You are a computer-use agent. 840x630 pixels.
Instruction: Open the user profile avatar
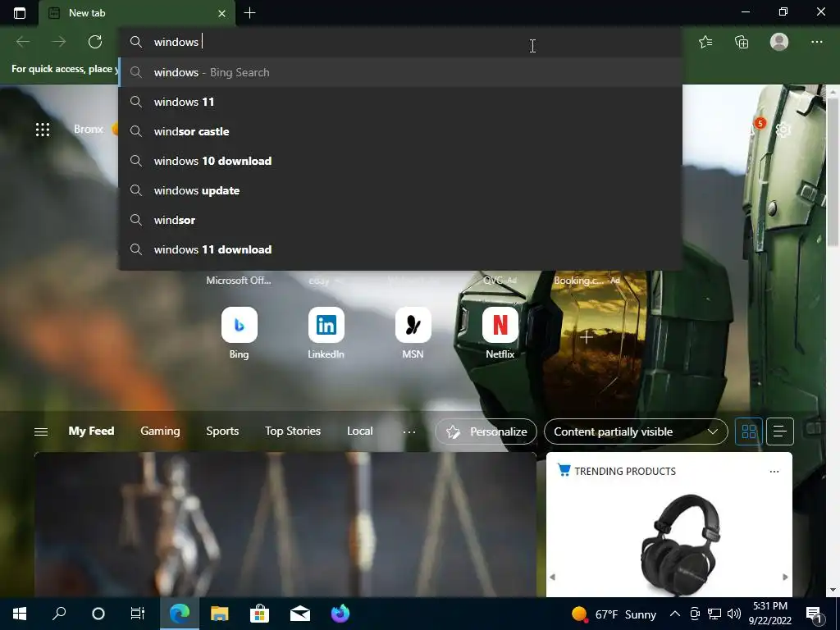779,42
